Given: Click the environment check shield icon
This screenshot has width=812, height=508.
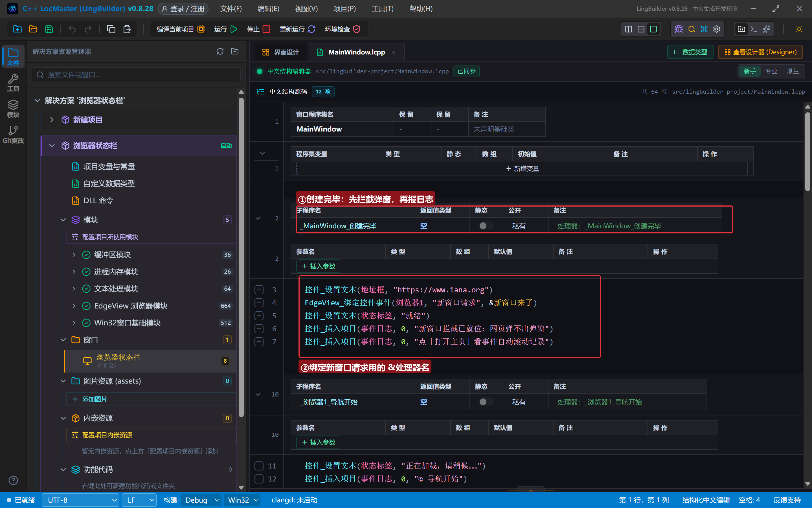Looking at the screenshot, I should coord(357,29).
